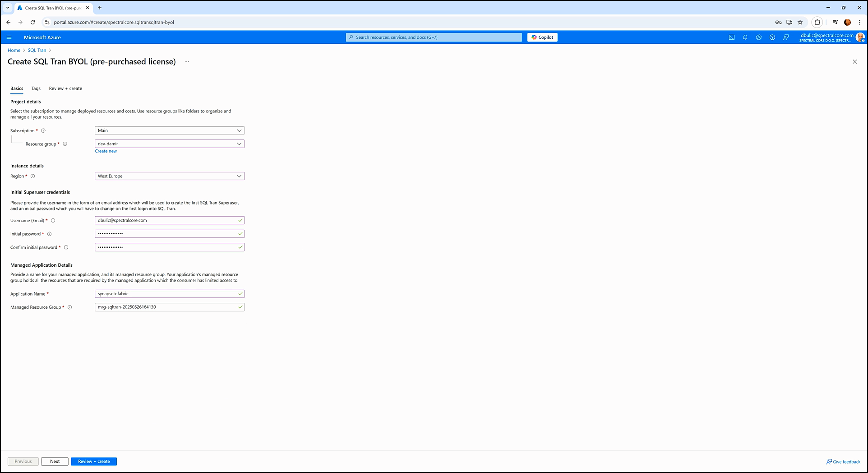
Task: Open Cloud Shell from the top bar
Action: click(731, 37)
